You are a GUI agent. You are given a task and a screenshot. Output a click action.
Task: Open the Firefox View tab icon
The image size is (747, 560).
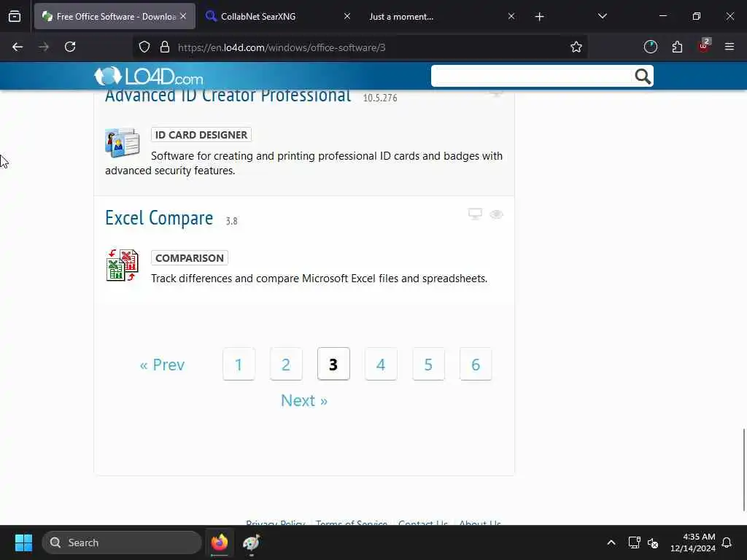click(x=15, y=17)
